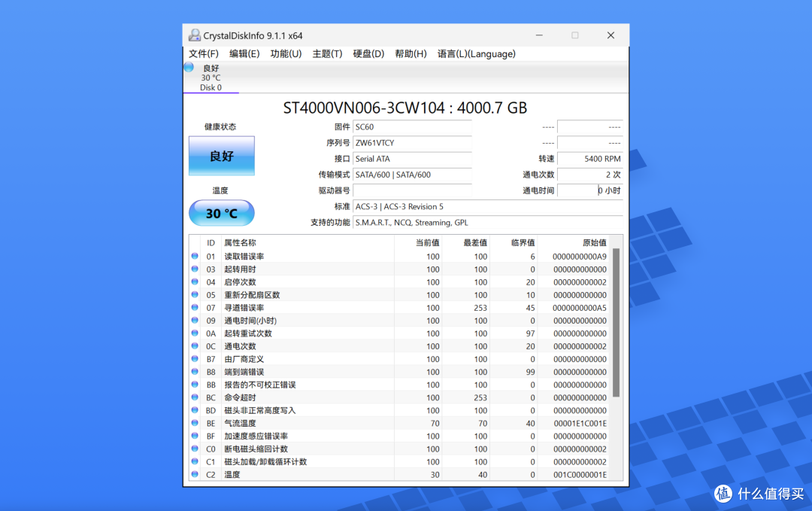Click status orb for 01 读取错误率
The image size is (812, 511).
click(195, 256)
